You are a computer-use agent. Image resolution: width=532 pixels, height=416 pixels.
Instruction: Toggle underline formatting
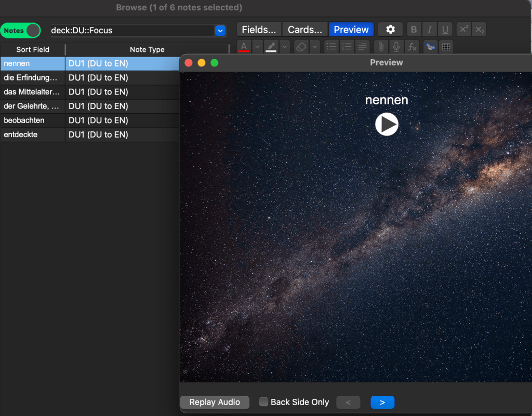coord(445,30)
